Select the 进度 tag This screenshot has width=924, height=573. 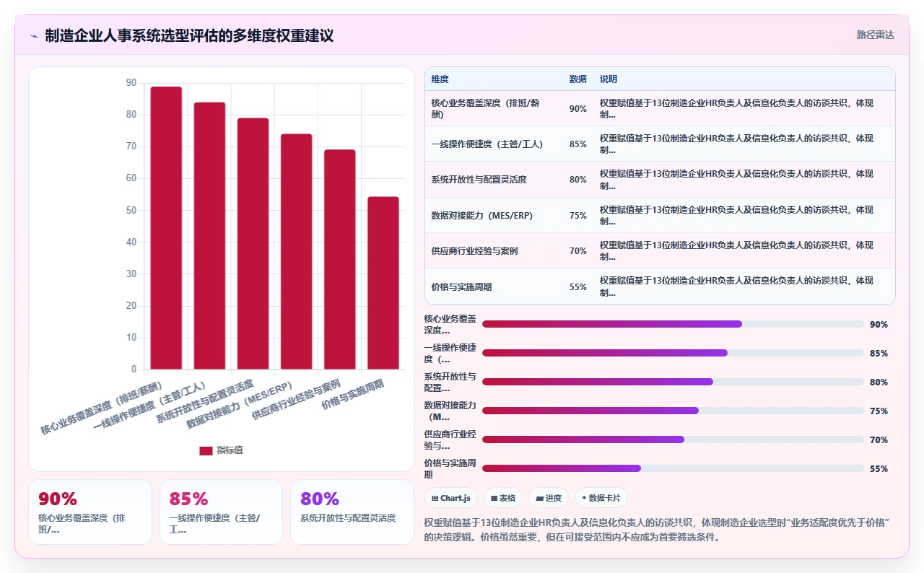pos(549,498)
